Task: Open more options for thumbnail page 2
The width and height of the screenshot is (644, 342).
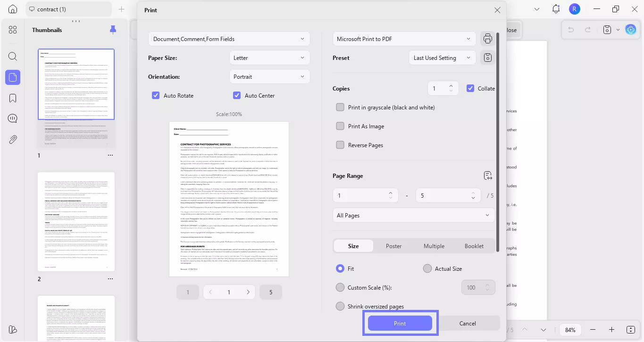Action: pos(110,279)
